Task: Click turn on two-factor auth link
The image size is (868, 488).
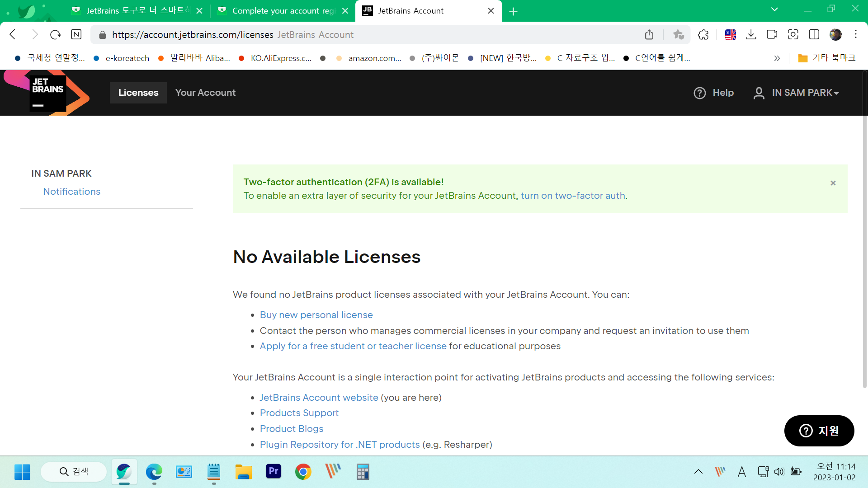Action: click(x=573, y=196)
